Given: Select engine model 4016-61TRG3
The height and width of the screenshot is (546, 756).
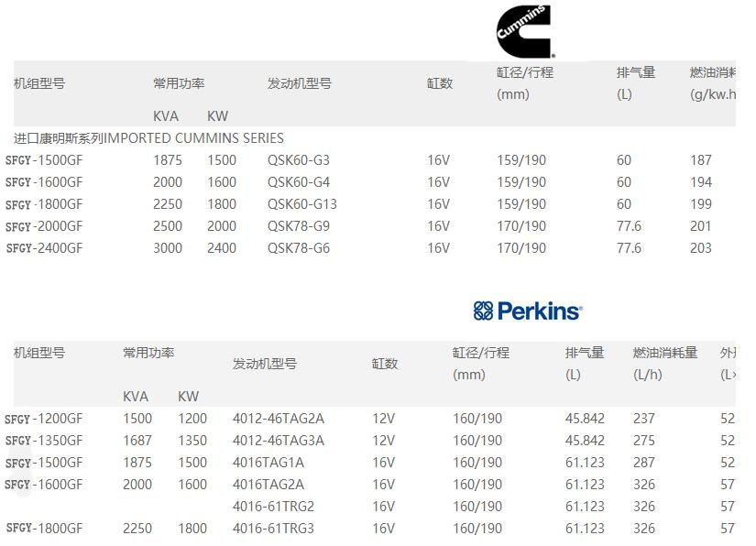Looking at the screenshot, I should pos(273,529).
